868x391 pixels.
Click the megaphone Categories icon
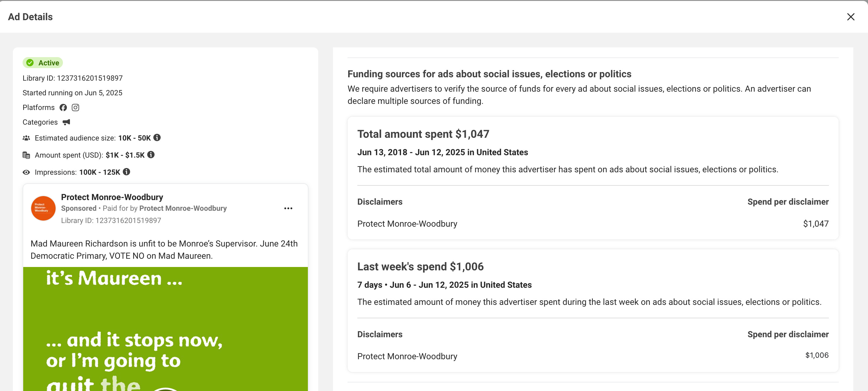coord(66,122)
